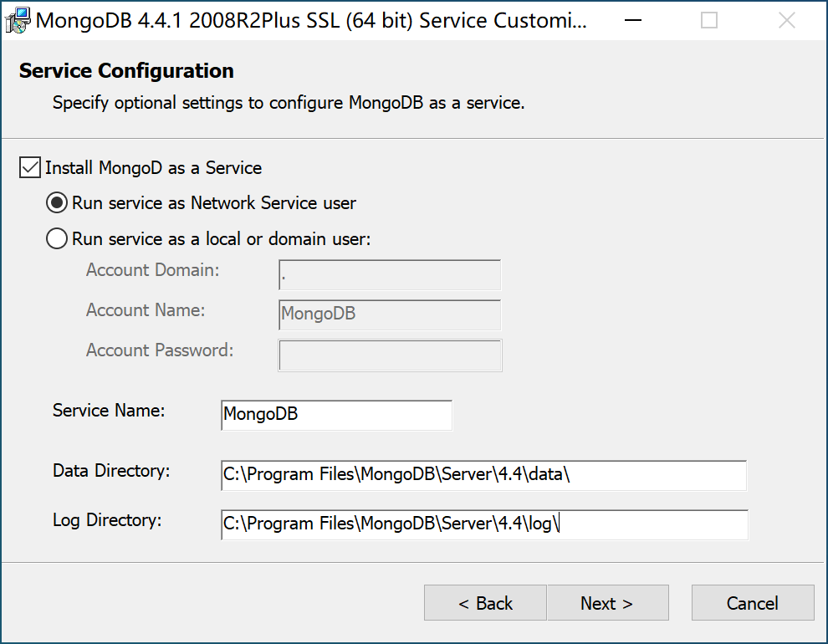Select Run service as Network Service user
Viewport: 828px width, 644px height.
57,202
